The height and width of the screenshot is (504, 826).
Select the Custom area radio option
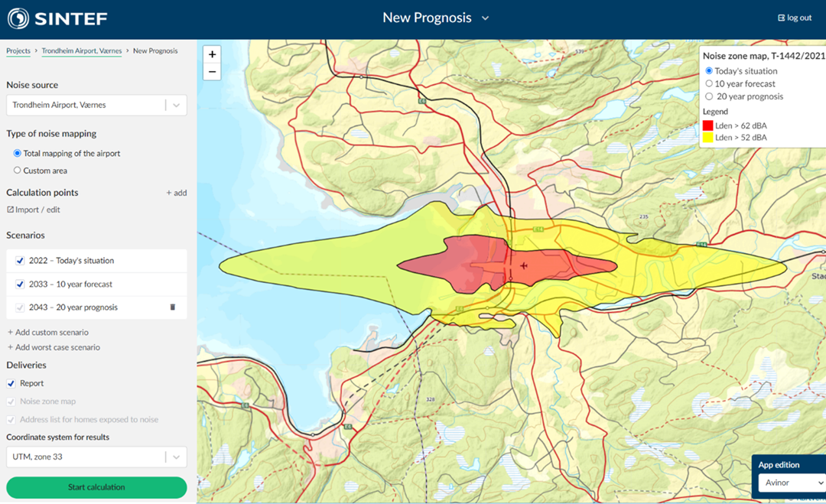(x=18, y=171)
